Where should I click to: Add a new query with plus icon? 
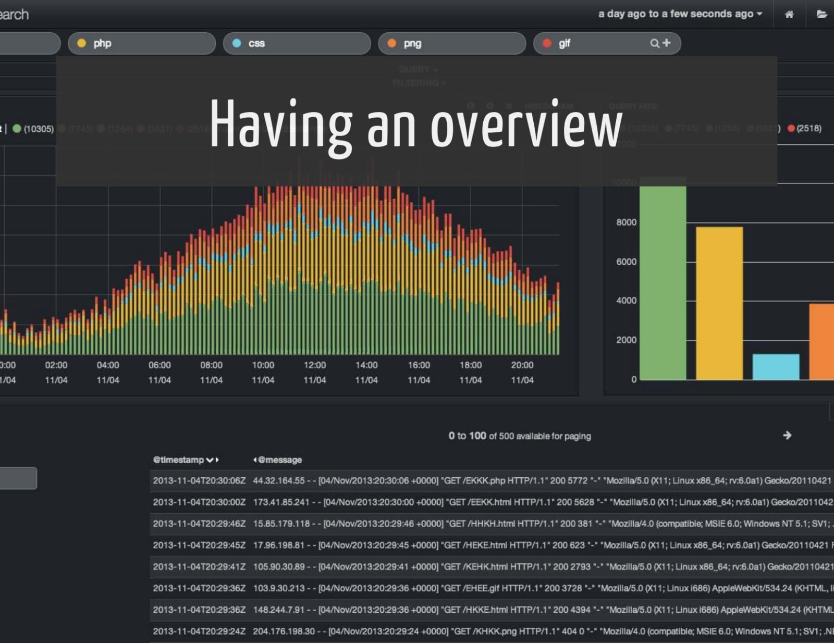click(667, 43)
